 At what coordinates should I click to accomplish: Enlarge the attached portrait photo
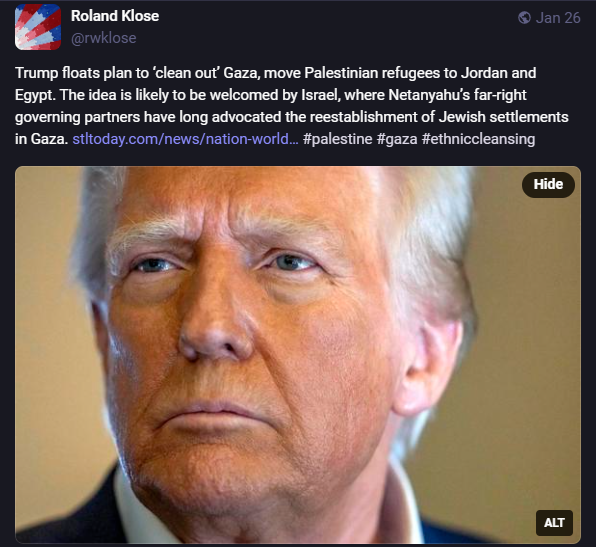298,355
